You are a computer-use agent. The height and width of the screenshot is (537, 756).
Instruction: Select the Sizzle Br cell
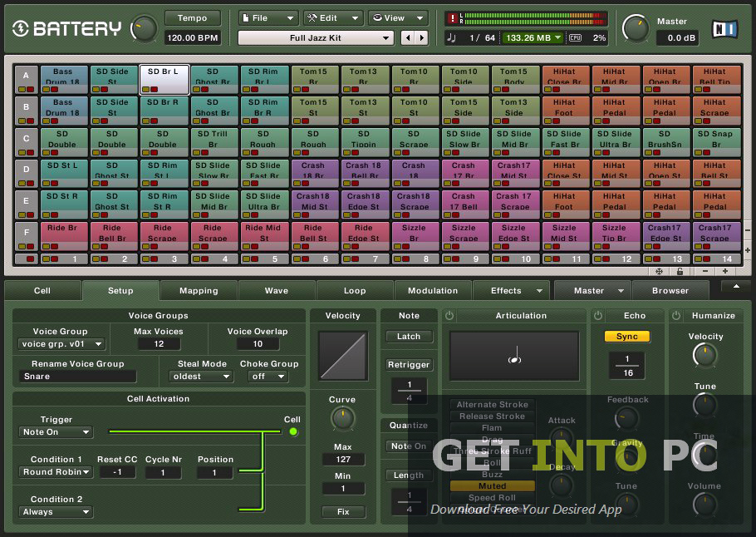pos(415,236)
